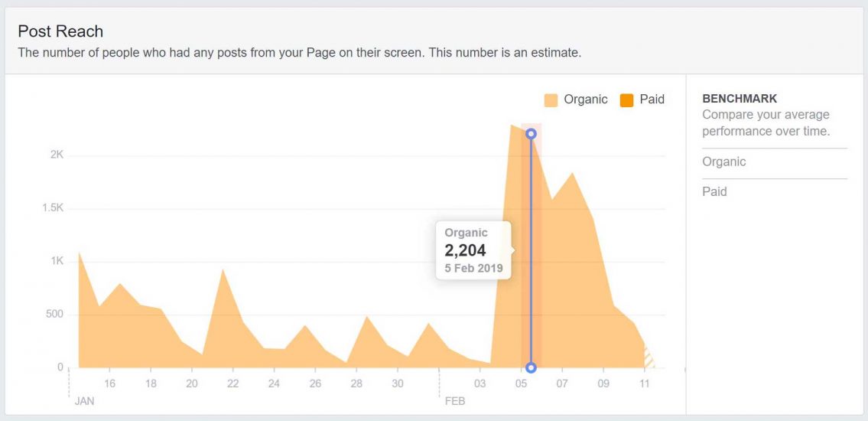The image size is (868, 421).
Task: Click the 16 date label on the x-axis
Action: [x=109, y=384]
